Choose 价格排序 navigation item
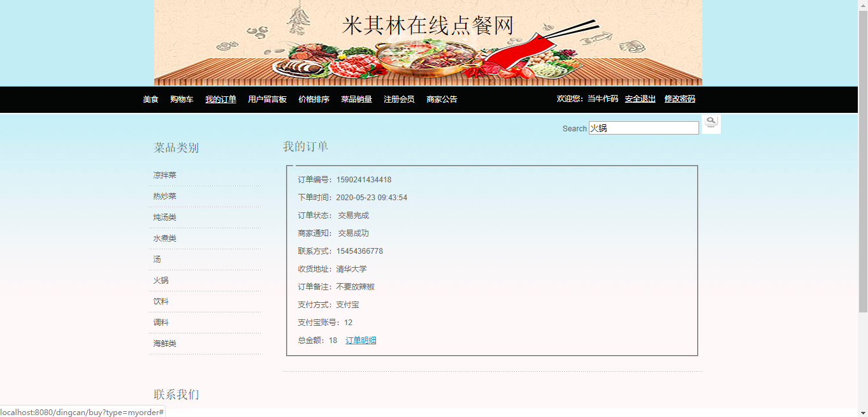Image resolution: width=868 pixels, height=417 pixels. pos(314,99)
